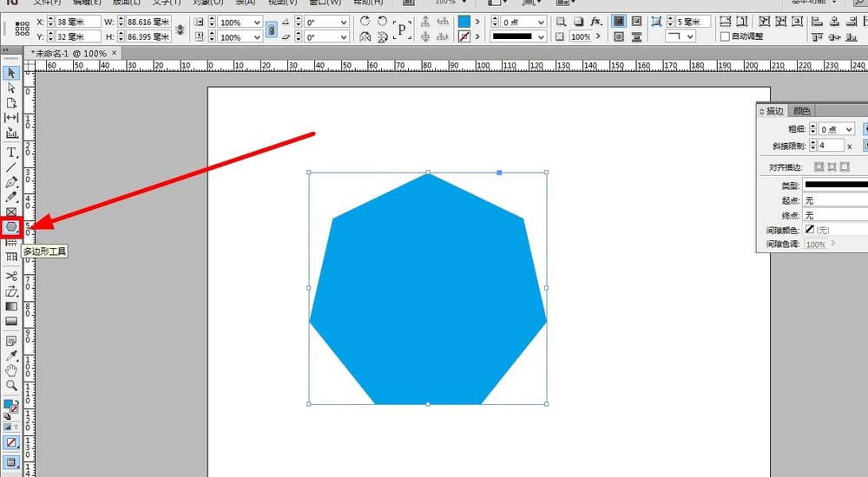Click the stroke none swatch in control bar

coord(464,36)
